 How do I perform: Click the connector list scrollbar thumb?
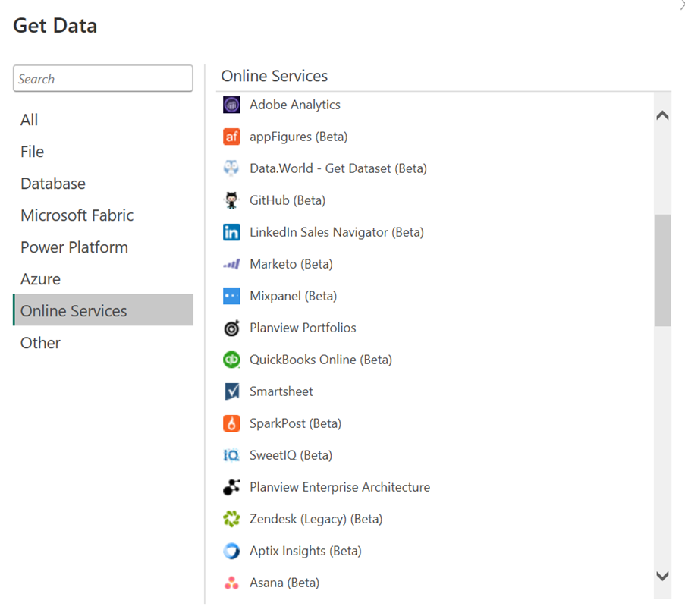[662, 269]
